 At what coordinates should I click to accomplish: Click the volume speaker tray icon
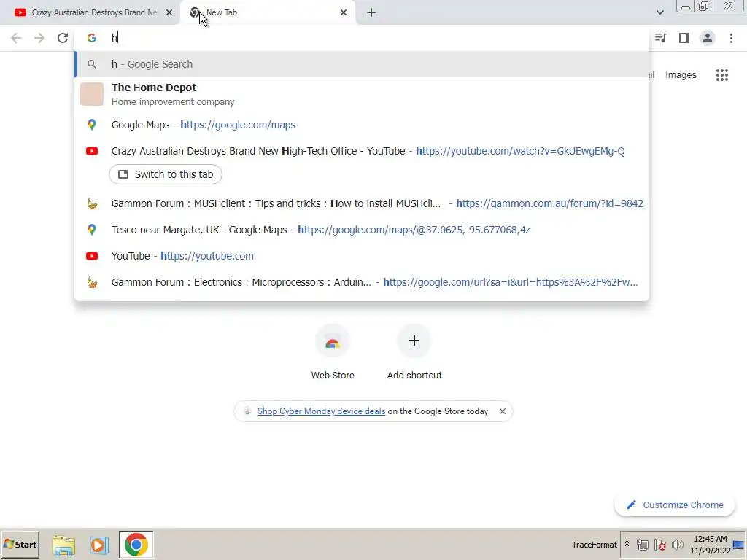pyautogui.click(x=677, y=545)
